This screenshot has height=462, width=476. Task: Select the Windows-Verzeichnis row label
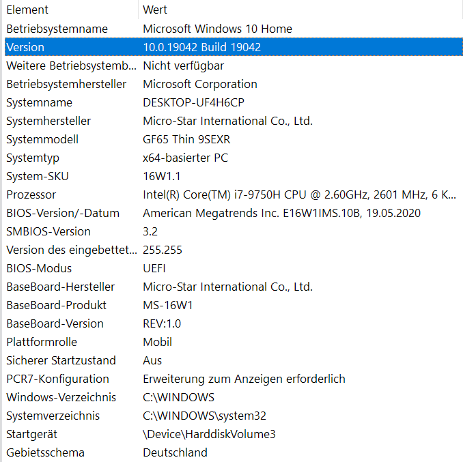tap(61, 397)
